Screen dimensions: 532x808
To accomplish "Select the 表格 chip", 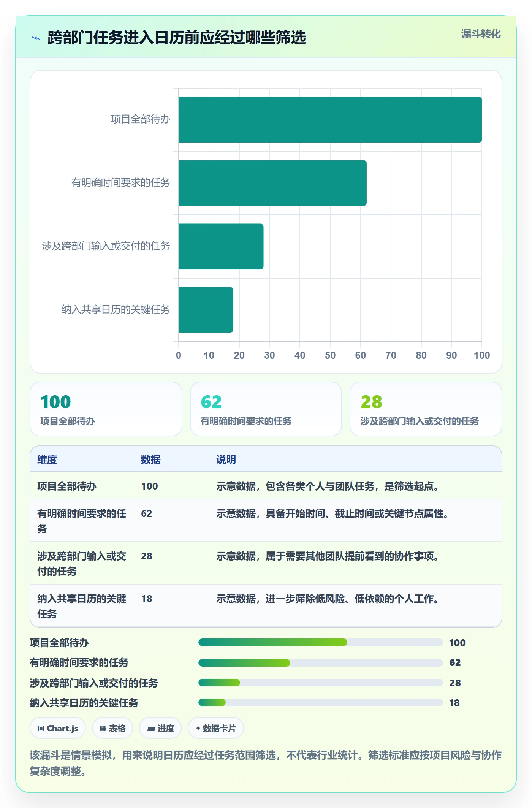I will 112,728.
